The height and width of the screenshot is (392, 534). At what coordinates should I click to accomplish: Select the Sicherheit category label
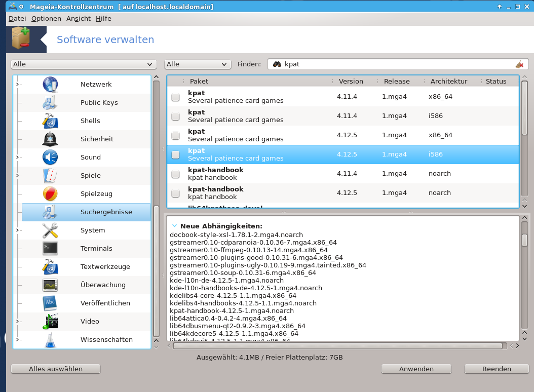pos(97,139)
